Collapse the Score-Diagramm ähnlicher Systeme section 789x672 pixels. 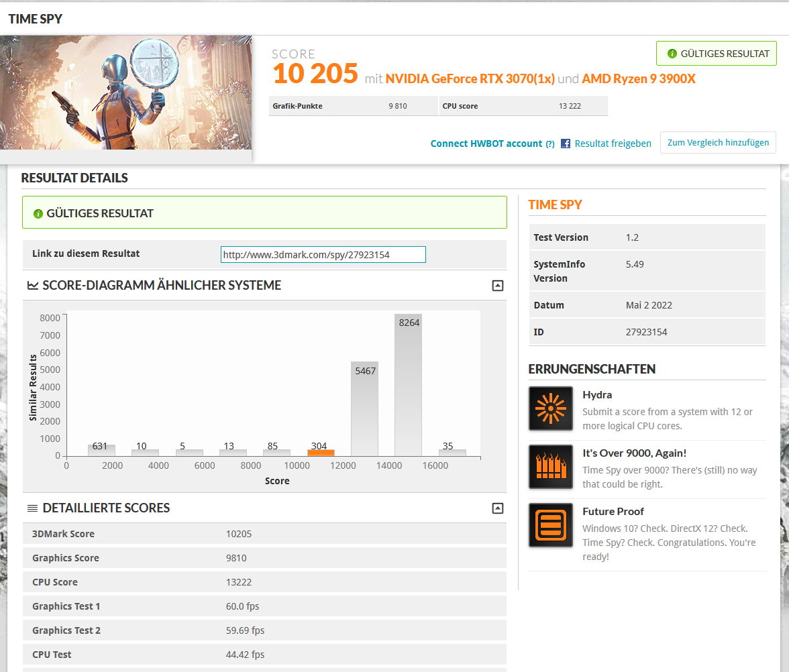[498, 286]
